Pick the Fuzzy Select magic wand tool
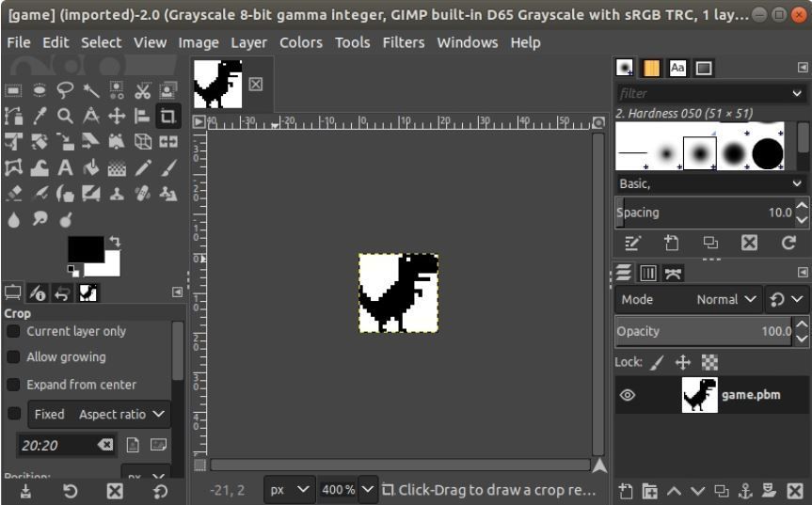The height and width of the screenshot is (505, 812). click(91, 90)
